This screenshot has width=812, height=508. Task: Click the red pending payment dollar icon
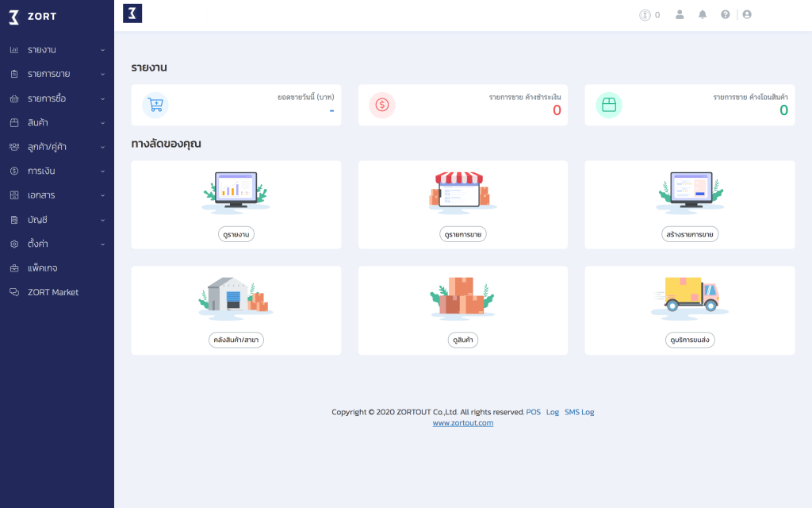382,105
